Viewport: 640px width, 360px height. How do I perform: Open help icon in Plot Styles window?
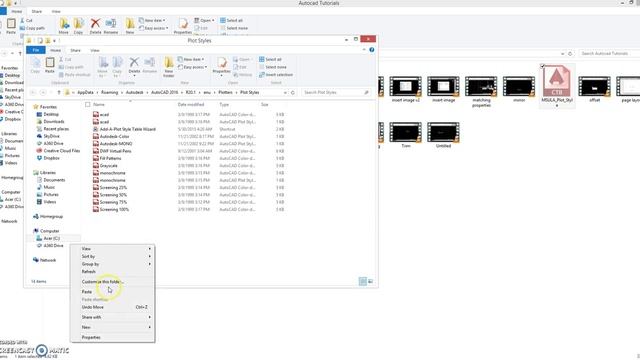click(x=371, y=50)
